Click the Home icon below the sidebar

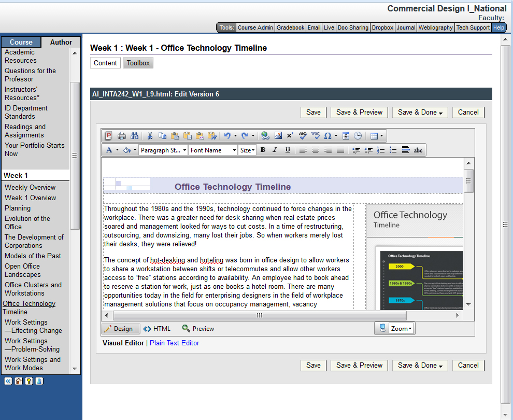pos(19,381)
